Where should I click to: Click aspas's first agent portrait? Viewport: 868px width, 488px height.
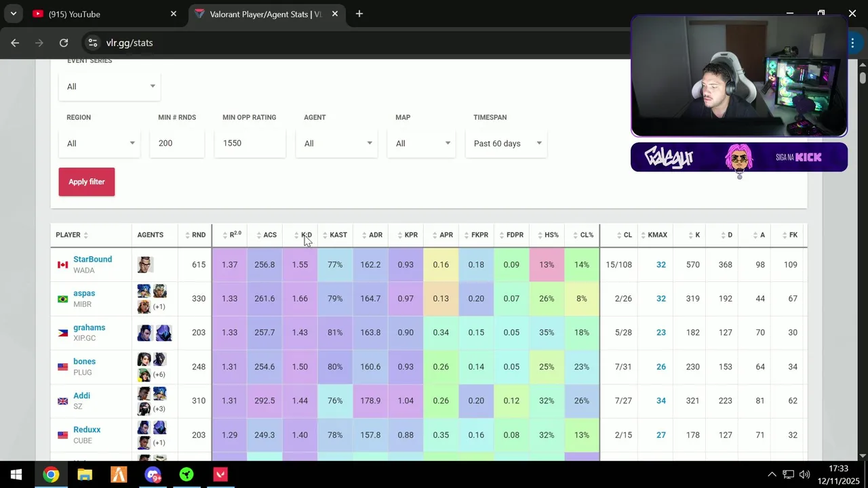(144, 291)
